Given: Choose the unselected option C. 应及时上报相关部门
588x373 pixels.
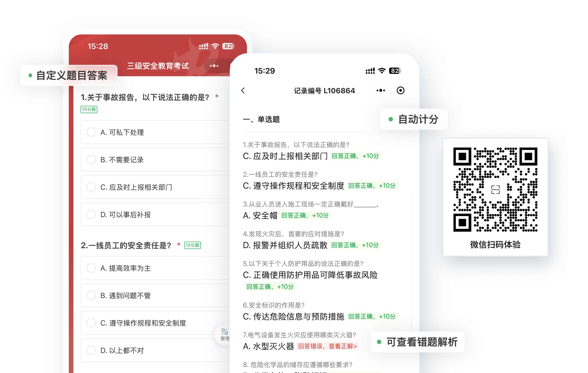Looking at the screenshot, I should (155, 187).
